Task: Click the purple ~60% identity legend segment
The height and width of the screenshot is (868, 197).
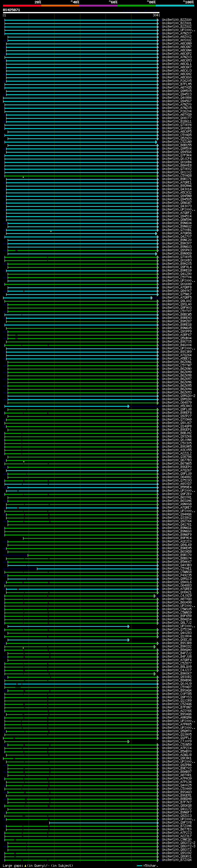Action: click(99, 6)
